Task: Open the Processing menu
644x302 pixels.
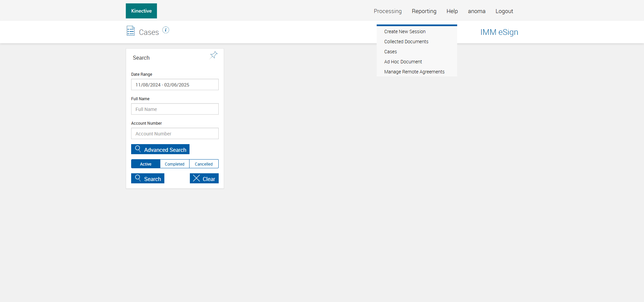Action: pos(388,11)
